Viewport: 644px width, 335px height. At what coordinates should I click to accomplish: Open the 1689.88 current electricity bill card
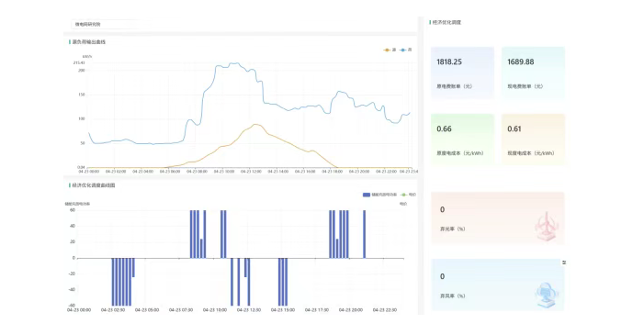[533, 73]
